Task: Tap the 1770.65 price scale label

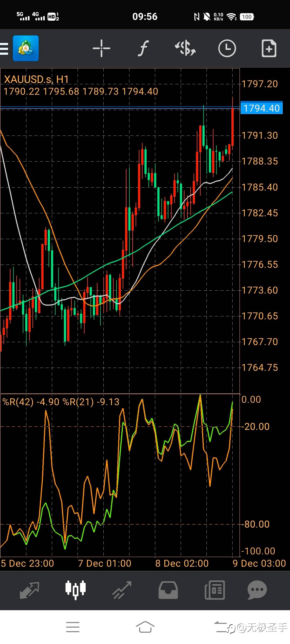Action: tap(260, 316)
